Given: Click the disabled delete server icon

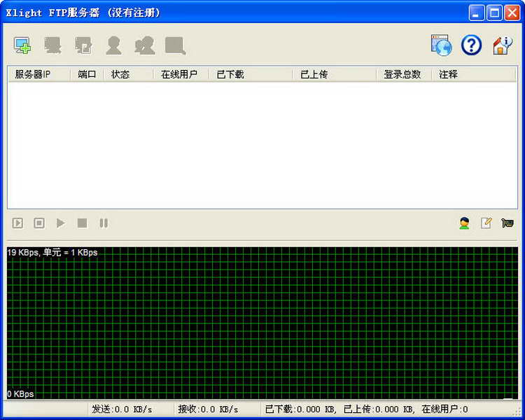Looking at the screenshot, I should [53, 45].
